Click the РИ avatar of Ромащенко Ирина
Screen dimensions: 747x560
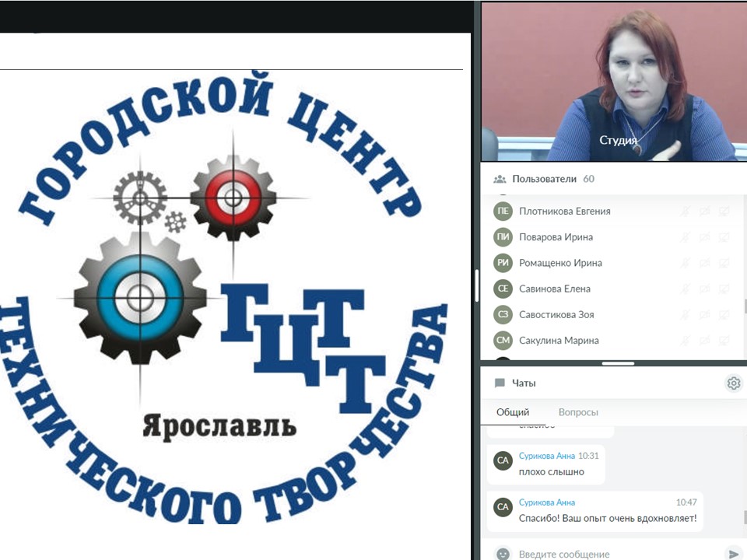tap(503, 262)
